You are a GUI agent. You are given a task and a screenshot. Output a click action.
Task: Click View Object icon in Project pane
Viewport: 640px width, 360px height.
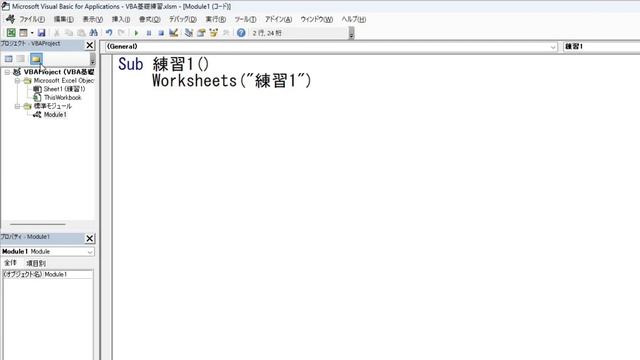coord(20,59)
